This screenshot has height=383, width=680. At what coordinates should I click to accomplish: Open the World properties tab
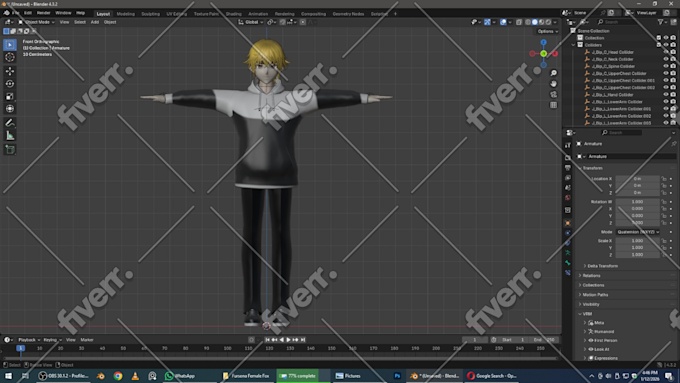(568, 198)
